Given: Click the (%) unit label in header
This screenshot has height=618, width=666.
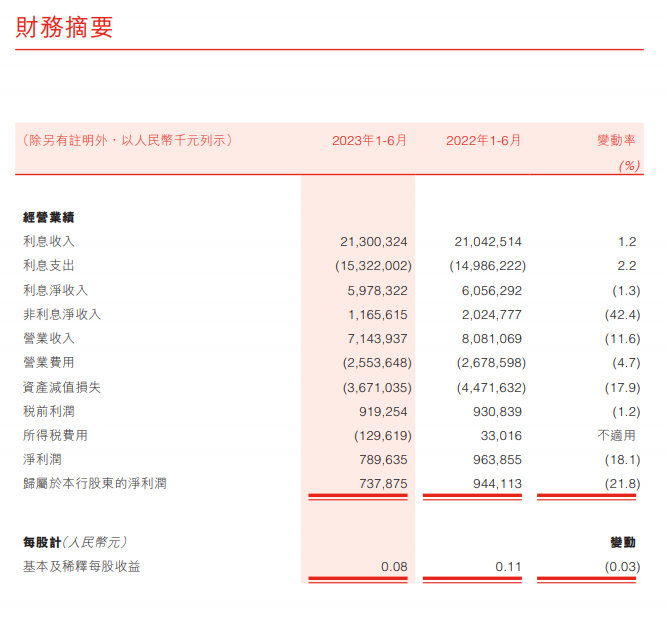Looking at the screenshot, I should coord(629,166).
